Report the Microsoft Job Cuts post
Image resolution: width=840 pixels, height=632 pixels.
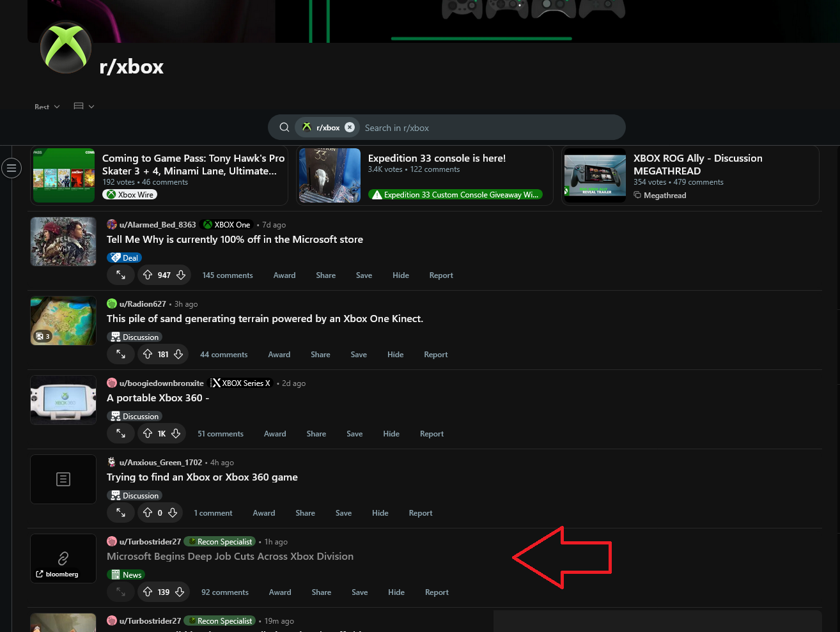(x=437, y=592)
